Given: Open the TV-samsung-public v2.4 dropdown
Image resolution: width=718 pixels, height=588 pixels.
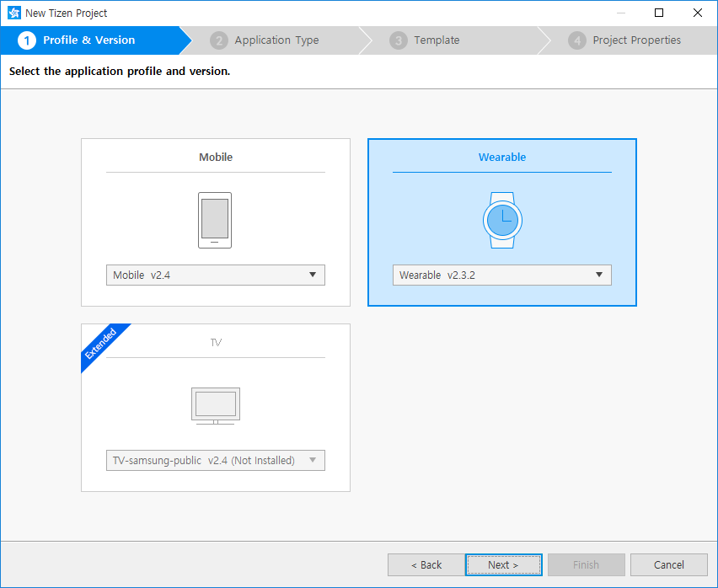Looking at the screenshot, I should point(216,460).
